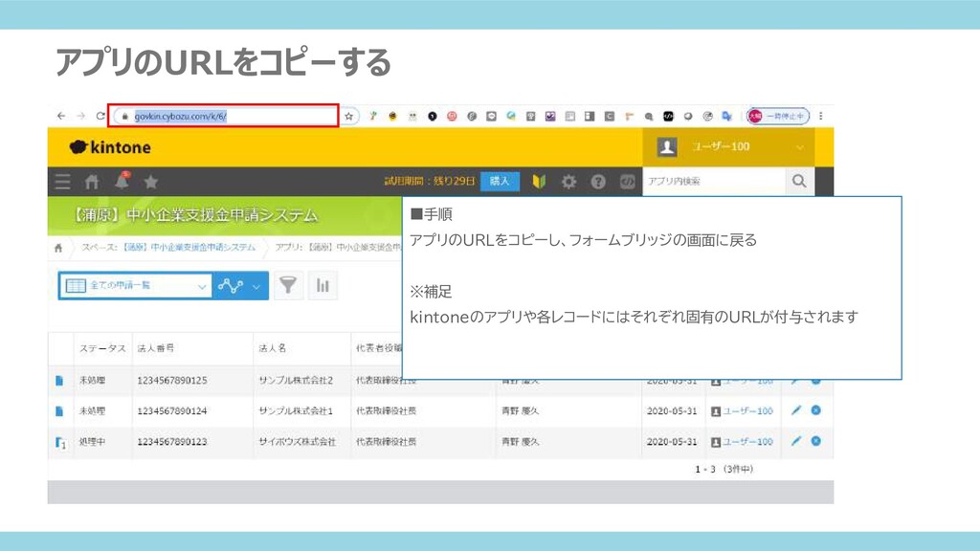Open the filter funnel icon
The image size is (980, 551).
click(288, 285)
